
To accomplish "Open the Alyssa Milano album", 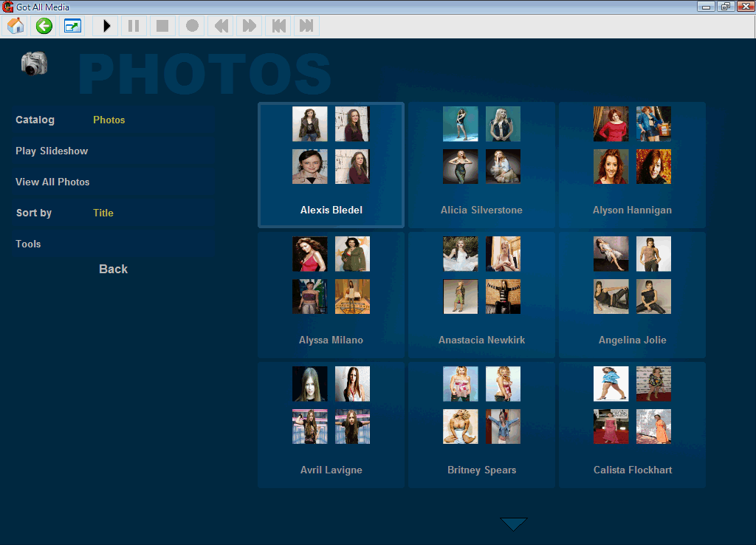I will coord(331,295).
